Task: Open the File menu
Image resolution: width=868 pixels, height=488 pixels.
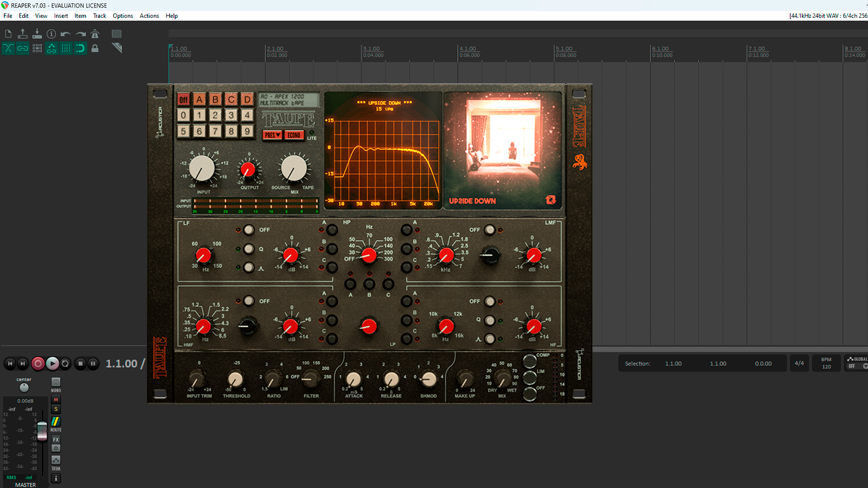Action: click(8, 16)
